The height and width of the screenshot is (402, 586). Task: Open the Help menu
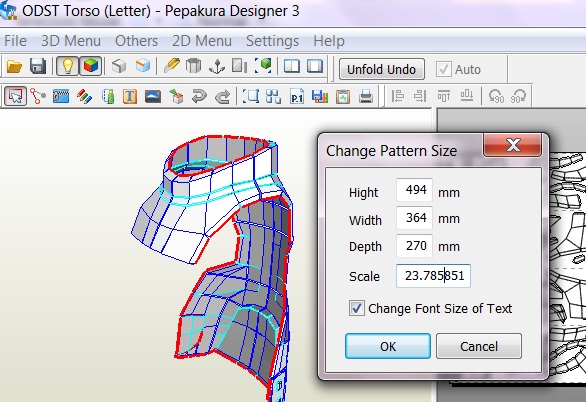point(329,41)
